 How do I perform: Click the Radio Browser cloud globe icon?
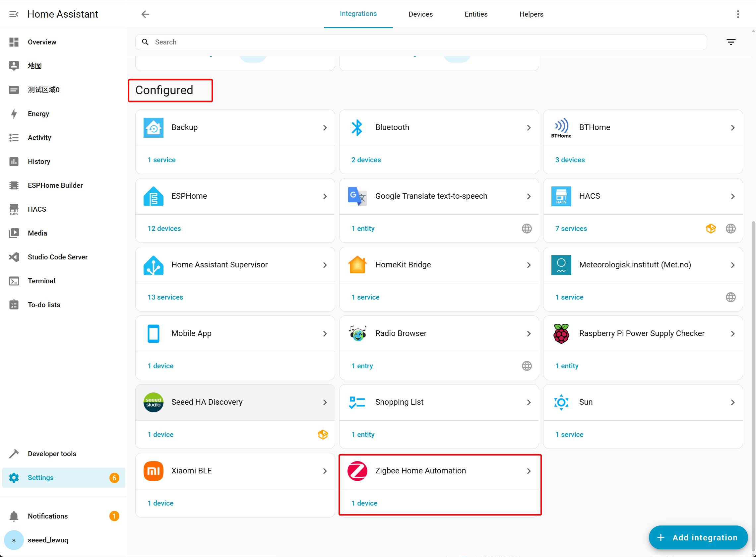tap(527, 366)
